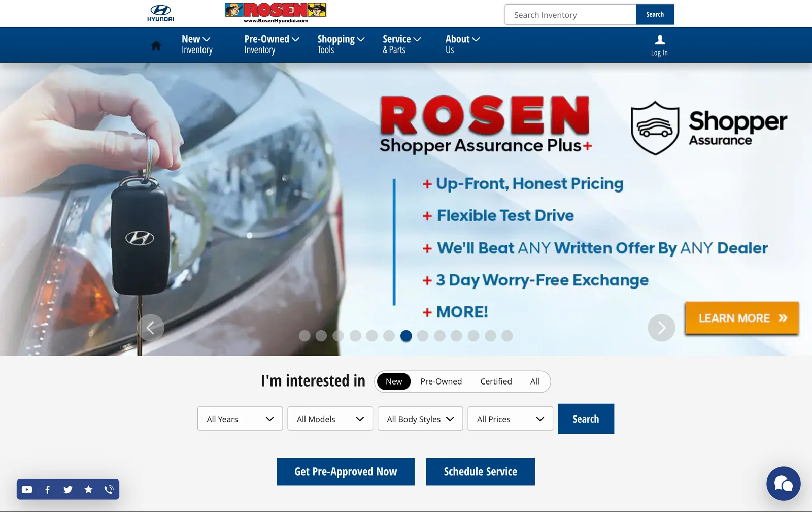This screenshot has height=512, width=812.
Task: Jump to the first carousel slide dot
Action: pos(304,336)
